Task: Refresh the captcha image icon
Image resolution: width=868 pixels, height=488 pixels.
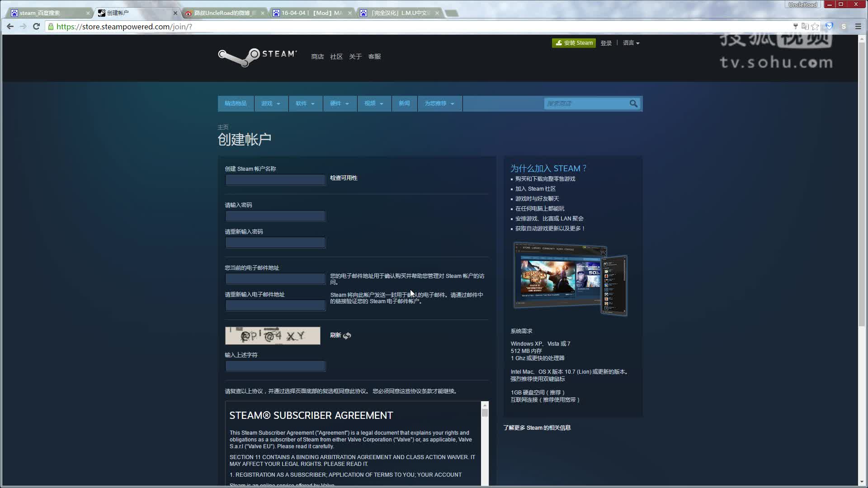Action: [x=347, y=335]
